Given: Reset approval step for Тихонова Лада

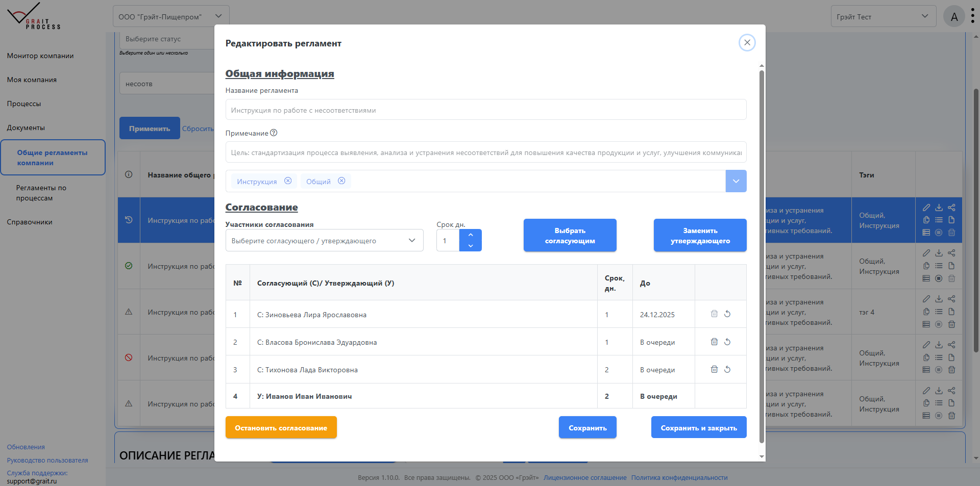Looking at the screenshot, I should 727,369.
